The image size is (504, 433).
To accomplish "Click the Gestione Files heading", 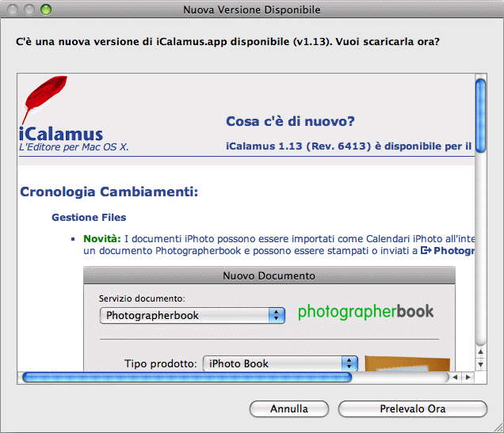I will pos(89,218).
